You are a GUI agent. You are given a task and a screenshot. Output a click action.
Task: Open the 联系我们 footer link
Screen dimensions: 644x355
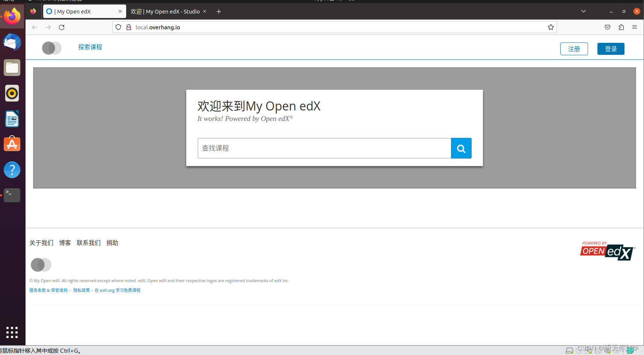89,243
